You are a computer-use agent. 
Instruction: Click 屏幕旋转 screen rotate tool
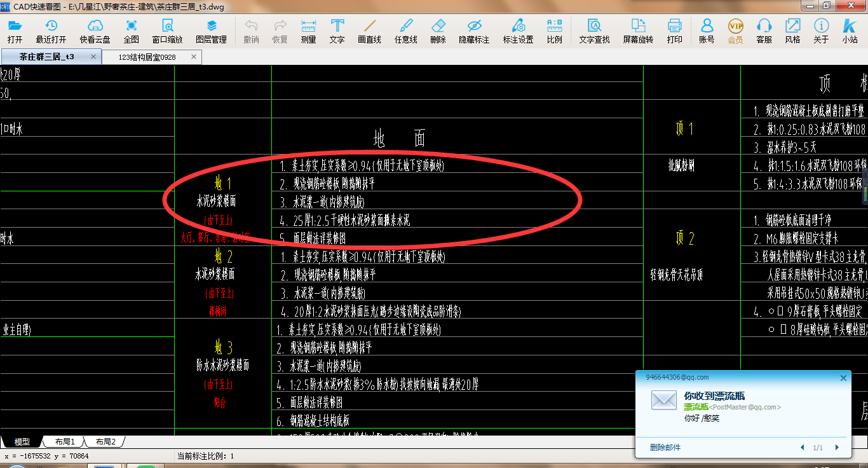click(638, 31)
